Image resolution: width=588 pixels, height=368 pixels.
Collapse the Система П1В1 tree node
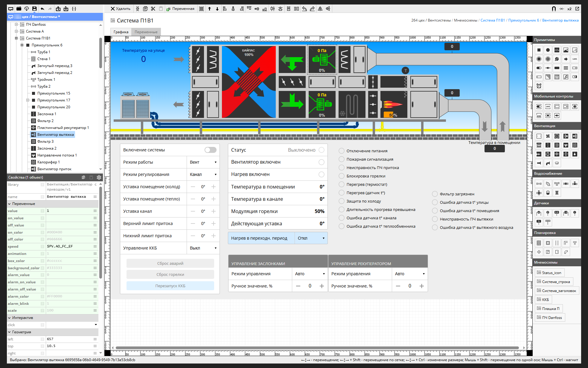pyautogui.click(x=16, y=38)
